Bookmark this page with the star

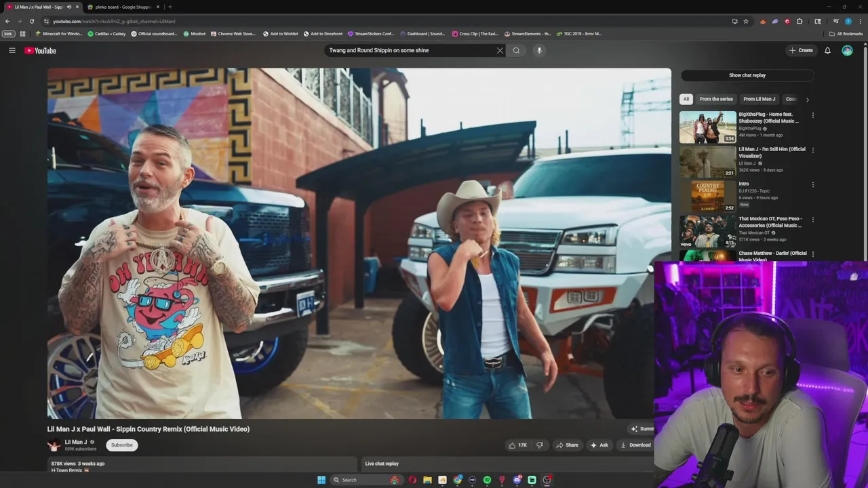746,21
